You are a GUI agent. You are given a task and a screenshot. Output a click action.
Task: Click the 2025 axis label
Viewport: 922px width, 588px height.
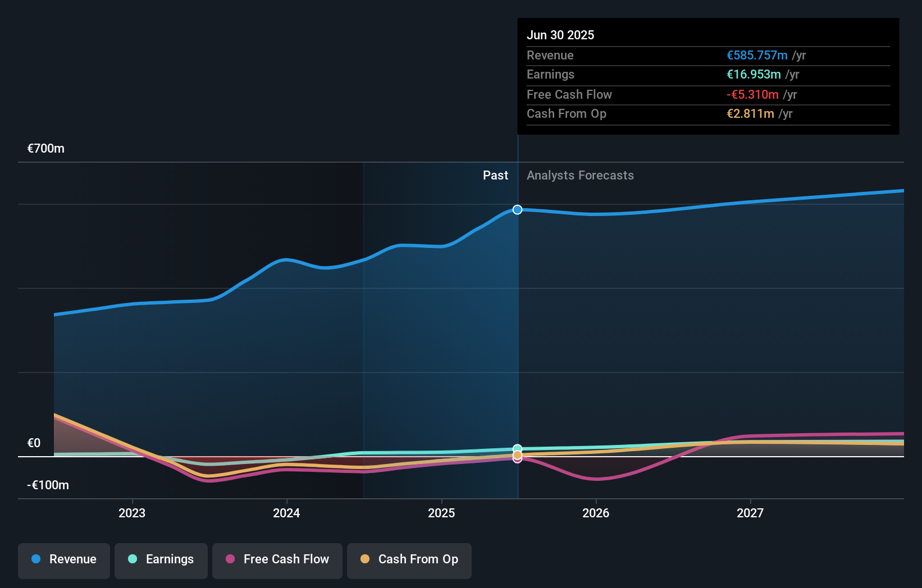pos(441,513)
